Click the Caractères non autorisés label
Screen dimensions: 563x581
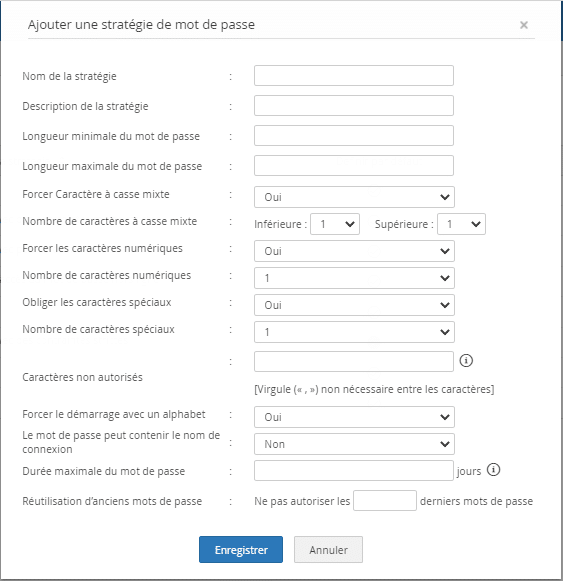point(82,377)
